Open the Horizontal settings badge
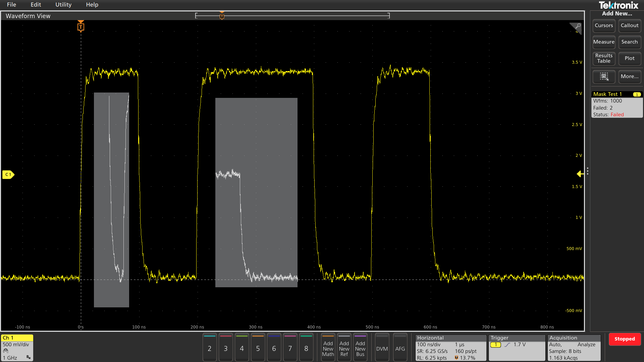The image size is (644, 362). (450, 348)
